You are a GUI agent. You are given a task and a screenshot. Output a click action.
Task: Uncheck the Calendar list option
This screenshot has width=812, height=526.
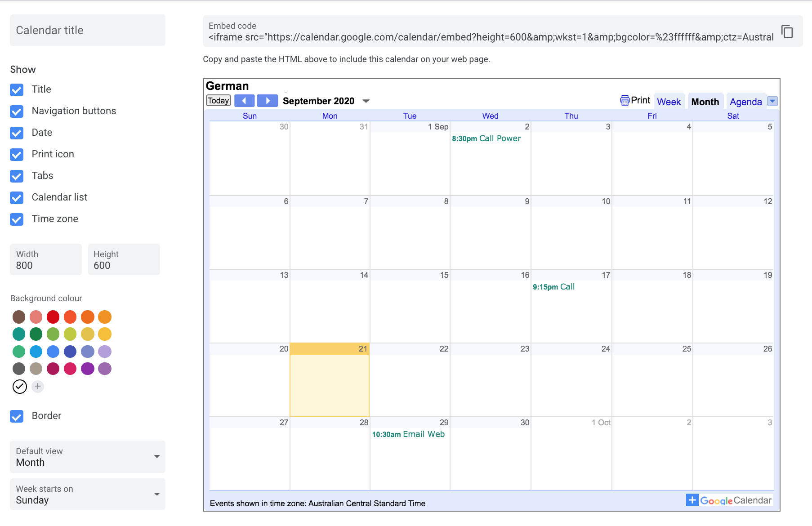pyautogui.click(x=16, y=198)
